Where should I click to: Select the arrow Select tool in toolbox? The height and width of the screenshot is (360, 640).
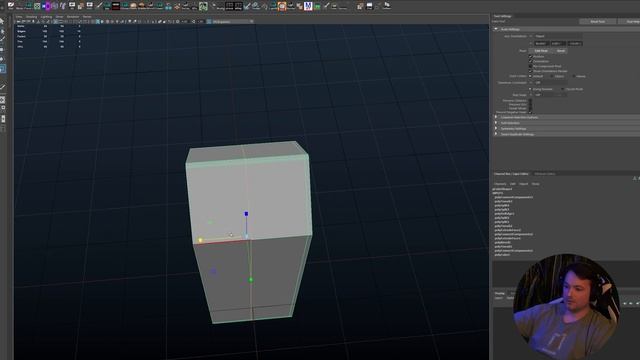click(2, 21)
